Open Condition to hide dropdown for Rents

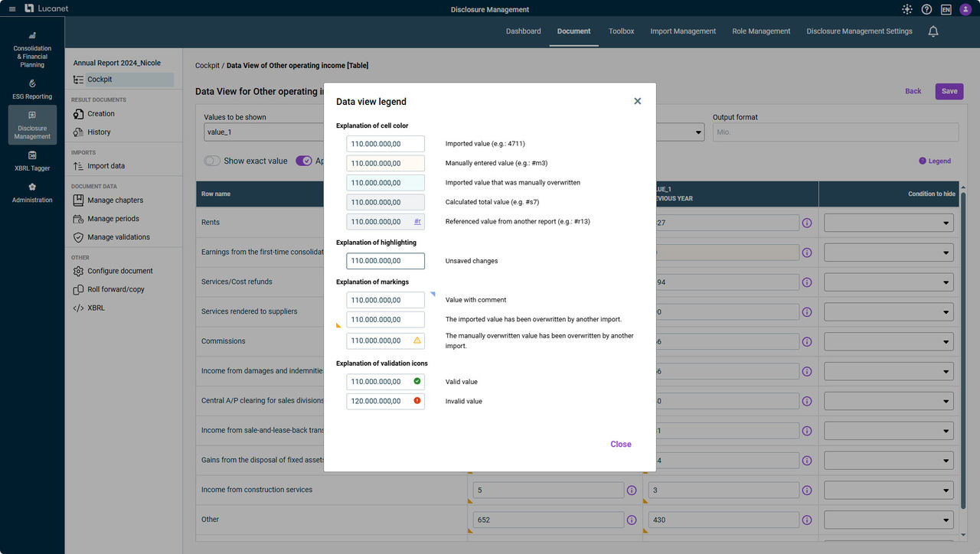888,223
